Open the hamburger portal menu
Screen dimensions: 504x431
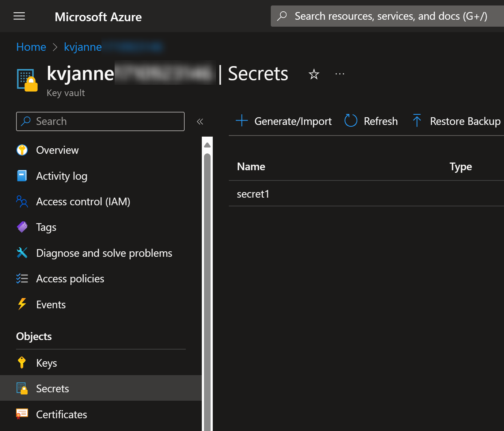(x=19, y=16)
